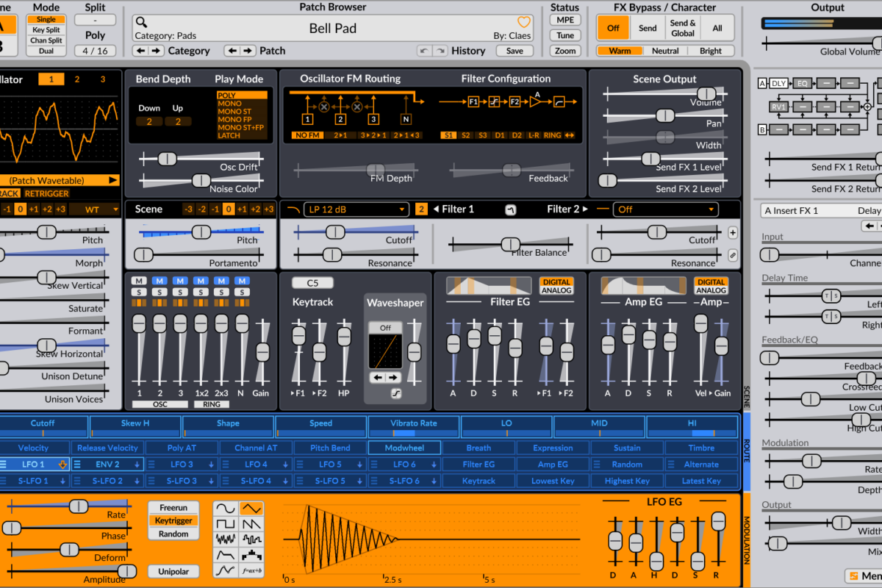Select the 2>1 FM routing option
The height and width of the screenshot is (588, 882).
pos(340,135)
